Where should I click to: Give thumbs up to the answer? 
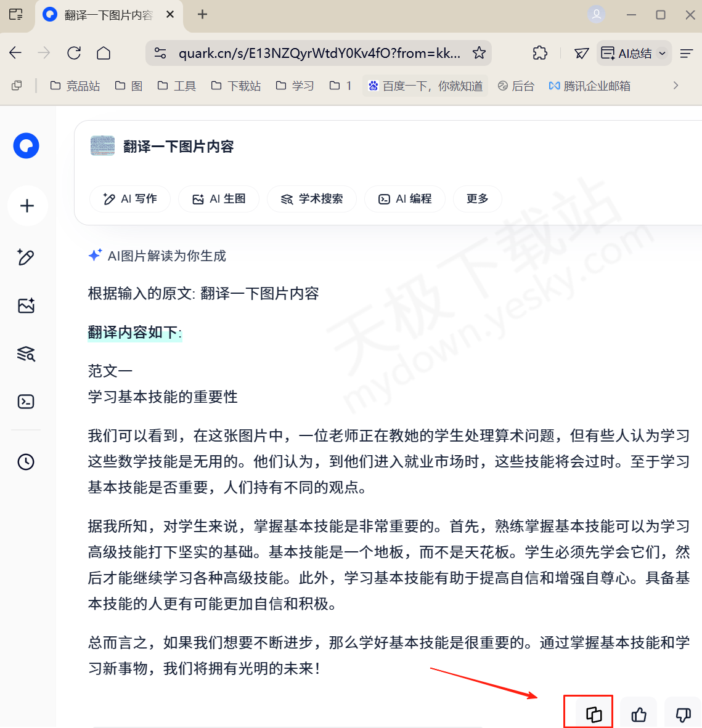tap(639, 714)
